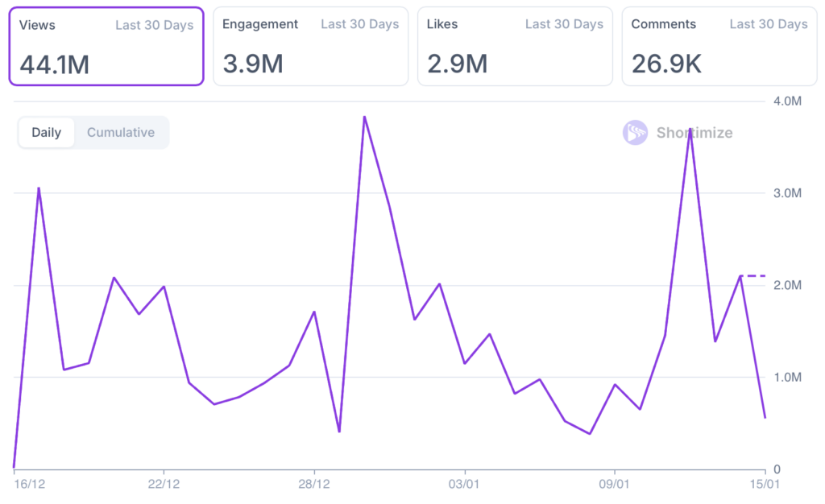The image size is (825, 504).
Task: Click Last 30 Days in Views card
Action: tap(154, 25)
